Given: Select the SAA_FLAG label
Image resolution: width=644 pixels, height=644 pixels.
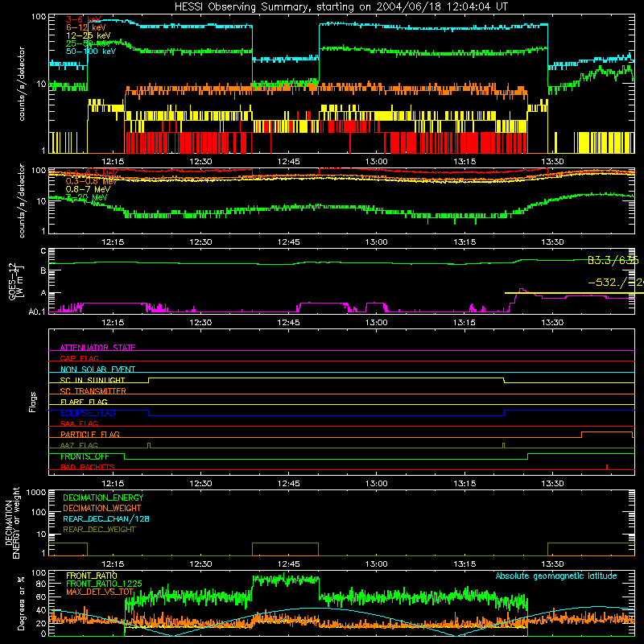Looking at the screenshot, I should pyautogui.click(x=79, y=423).
